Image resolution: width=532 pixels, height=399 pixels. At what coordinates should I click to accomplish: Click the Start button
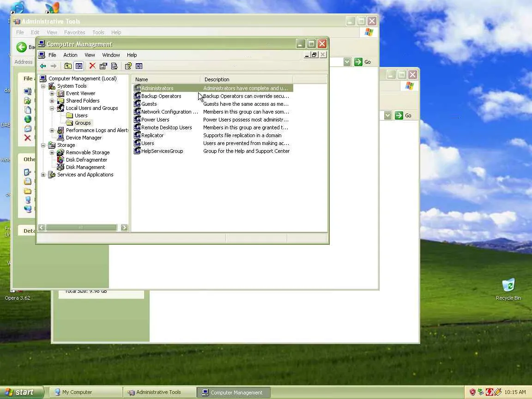21,392
